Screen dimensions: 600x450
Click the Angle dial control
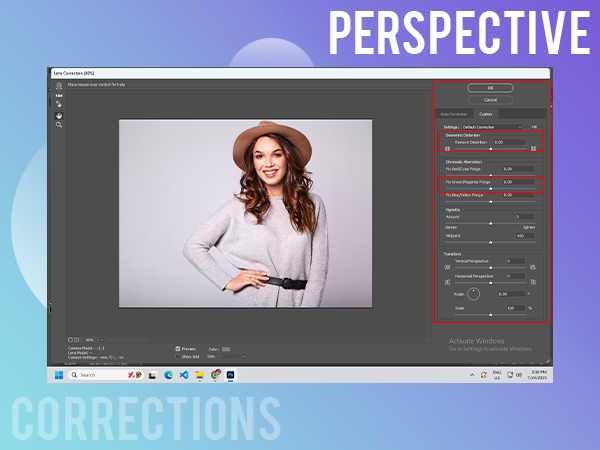[x=473, y=294]
